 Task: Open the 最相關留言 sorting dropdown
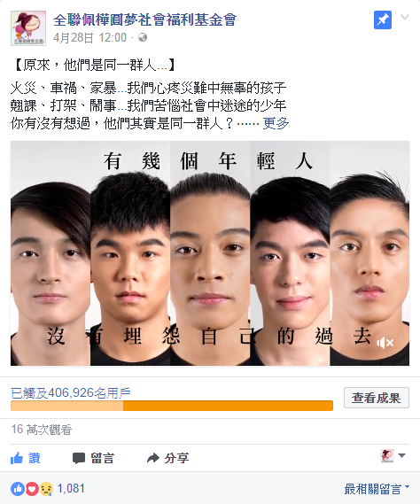click(377, 489)
